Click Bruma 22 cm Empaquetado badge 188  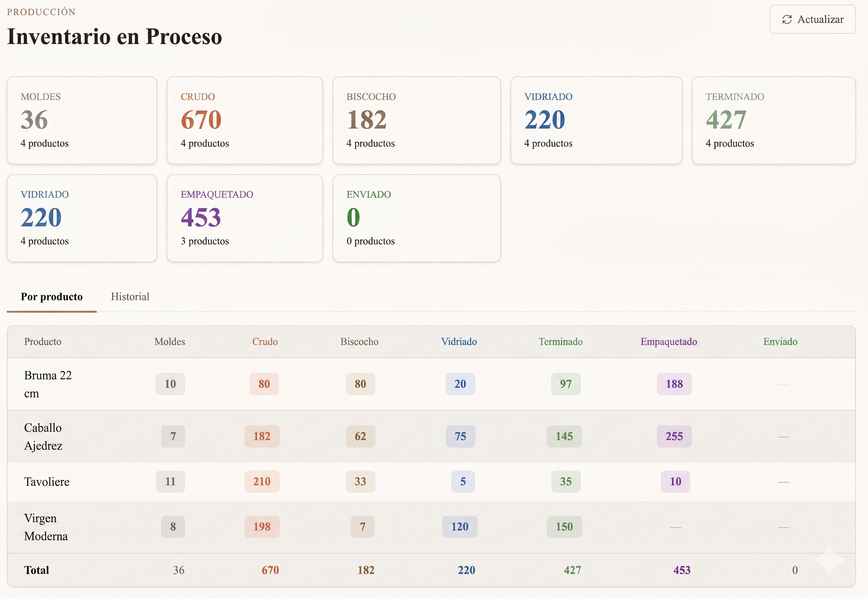674,384
